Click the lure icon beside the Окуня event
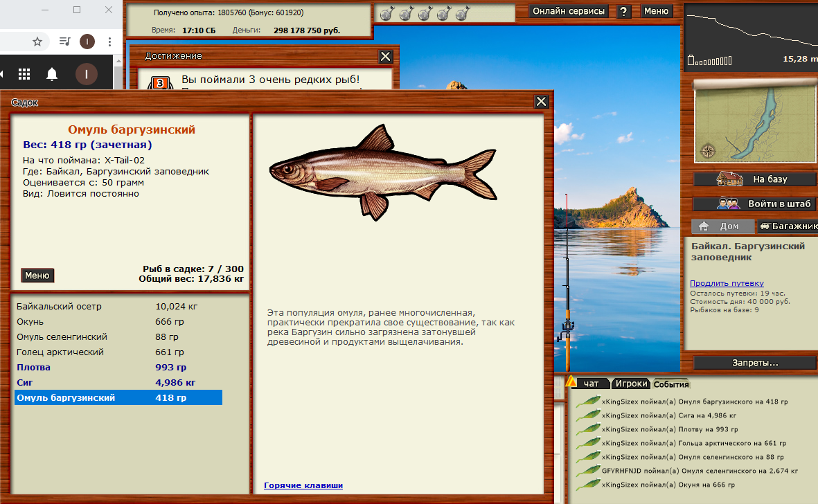The image size is (818, 504). click(588, 485)
